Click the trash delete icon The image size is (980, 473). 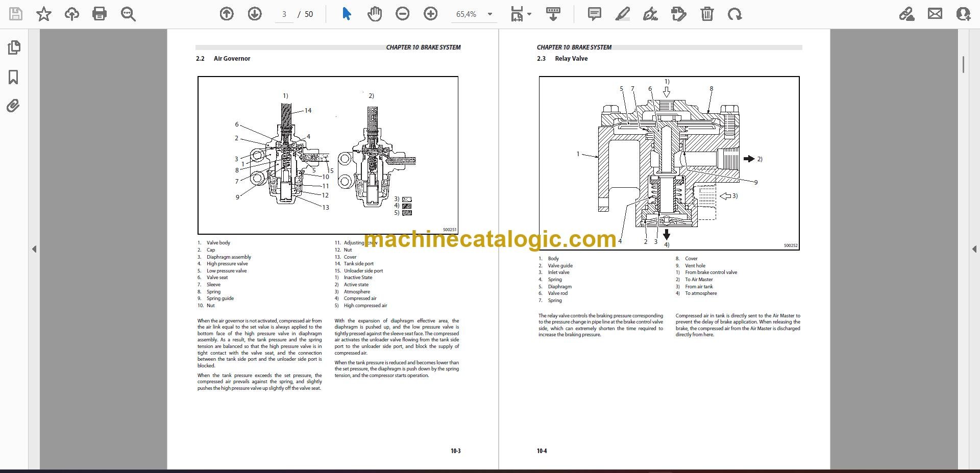coord(707,14)
